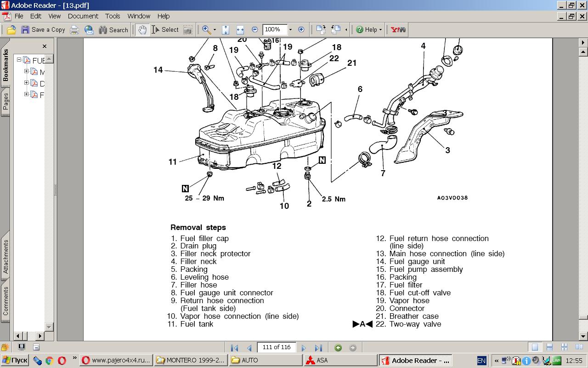Jump to first page of document
The height and width of the screenshot is (368, 588).
pyautogui.click(x=234, y=348)
